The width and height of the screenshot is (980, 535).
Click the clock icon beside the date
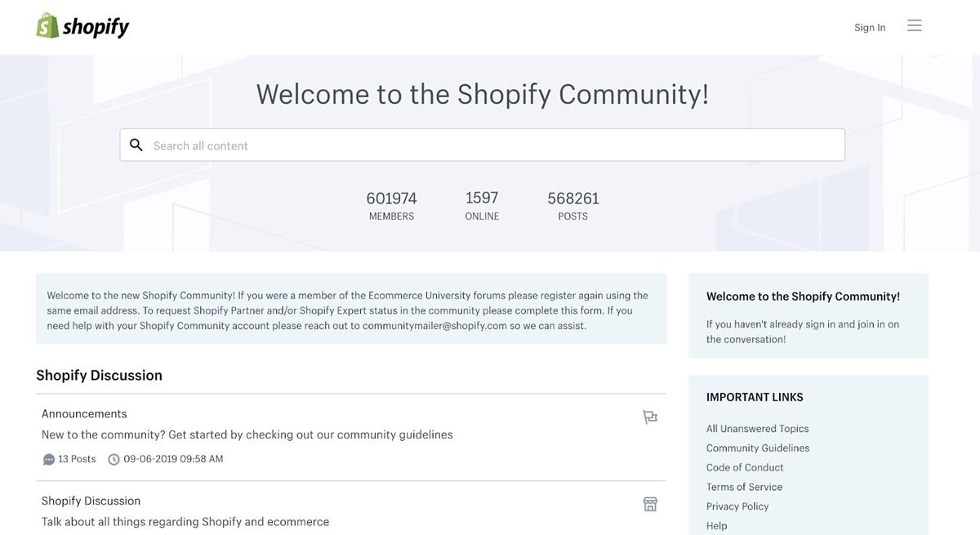[x=114, y=459]
